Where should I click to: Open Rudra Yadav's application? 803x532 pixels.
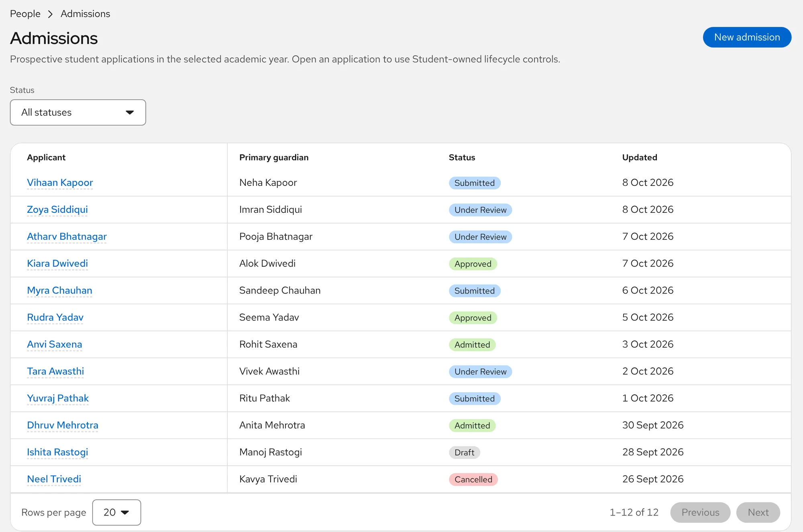point(55,317)
